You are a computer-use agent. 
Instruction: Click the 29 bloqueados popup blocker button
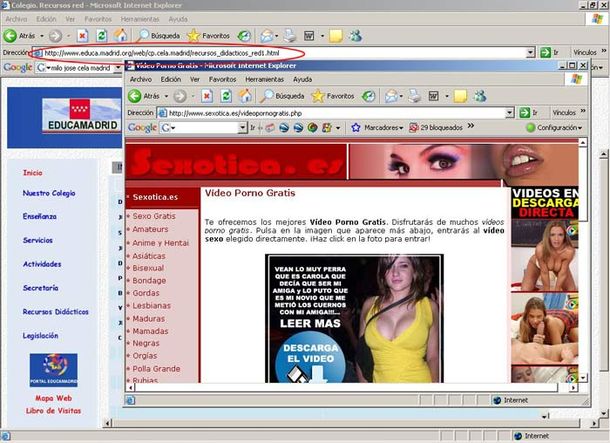(x=436, y=128)
